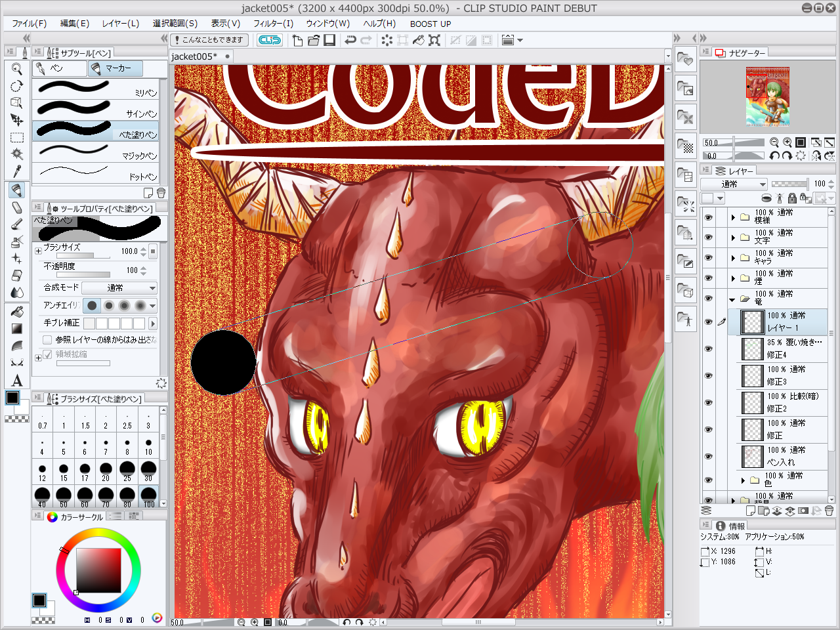This screenshot has height=630, width=840.
Task: Toggle visibility of the キャラ folder
Action: click(x=708, y=257)
